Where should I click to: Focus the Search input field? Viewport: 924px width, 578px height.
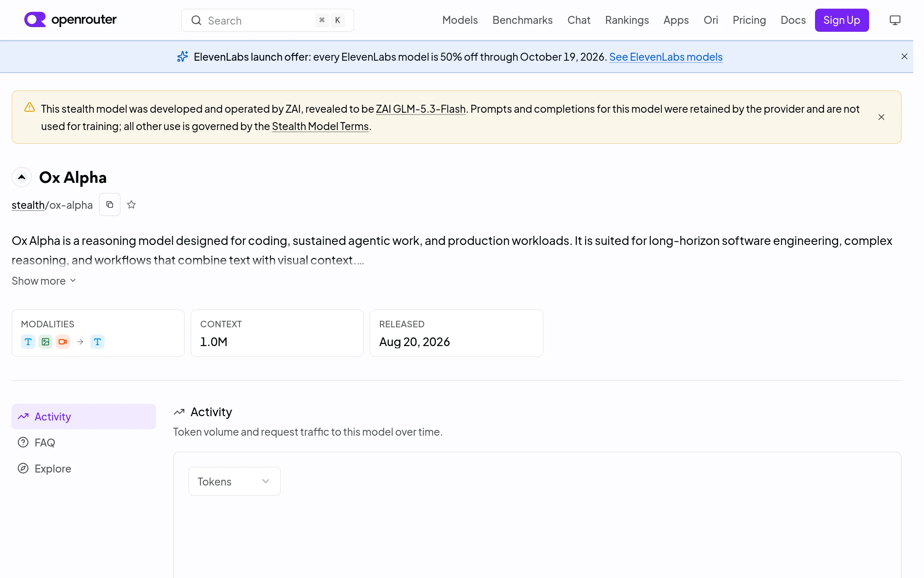[x=267, y=20]
